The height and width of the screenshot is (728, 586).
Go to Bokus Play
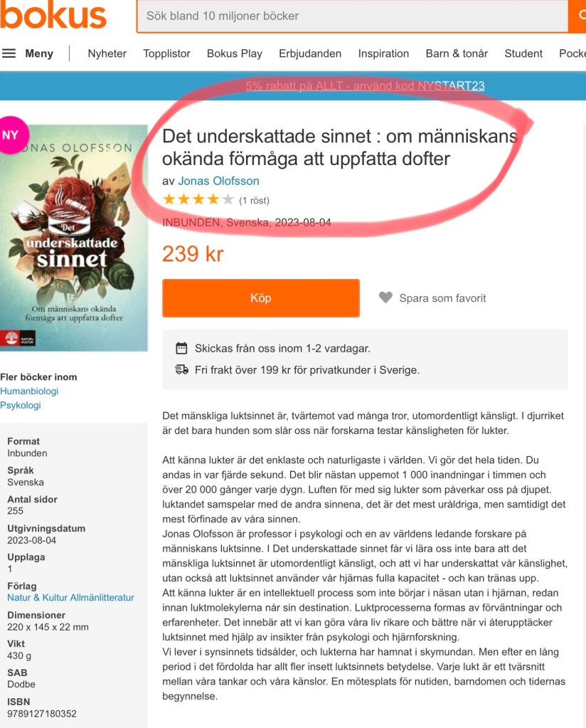click(234, 53)
